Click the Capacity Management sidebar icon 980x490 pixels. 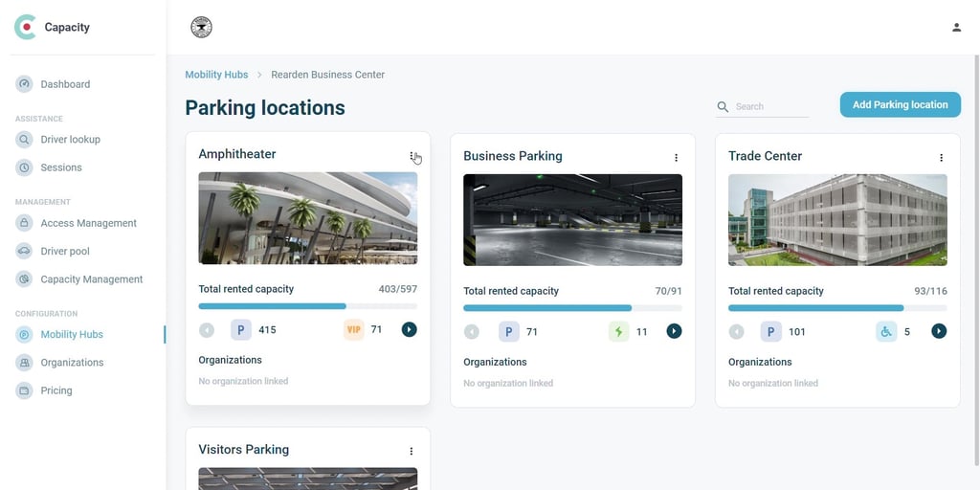pos(24,279)
